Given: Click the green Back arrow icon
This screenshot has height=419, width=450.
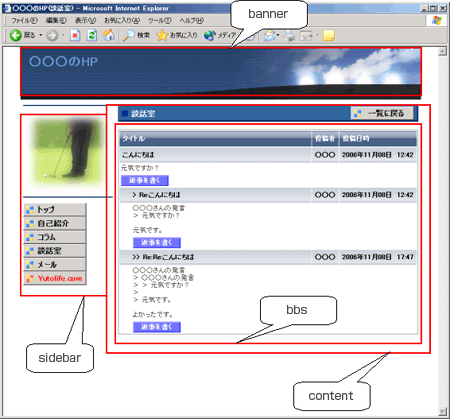Looking at the screenshot, I should [15, 35].
